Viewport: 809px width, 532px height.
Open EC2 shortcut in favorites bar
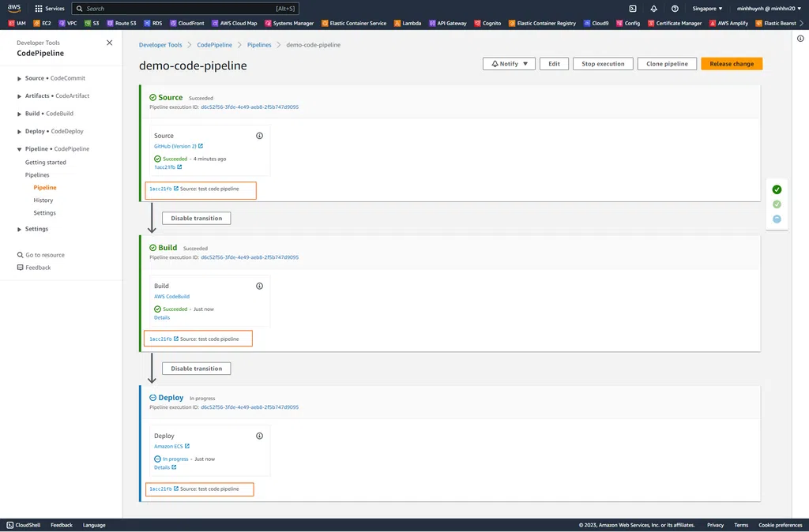43,23
